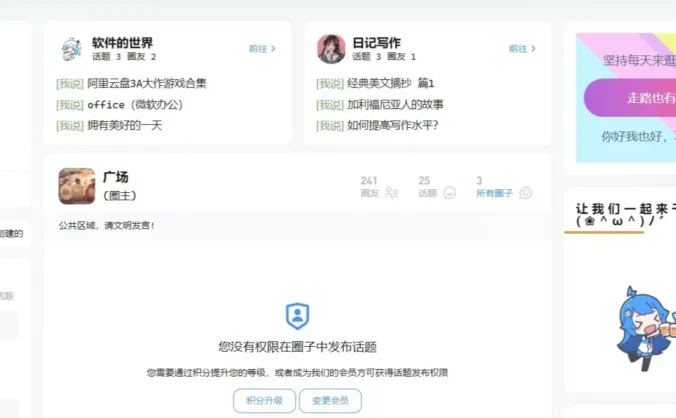Screen dimensions: 676x418
Task: Click the 走路也有 purple banner button
Action: click(630, 98)
